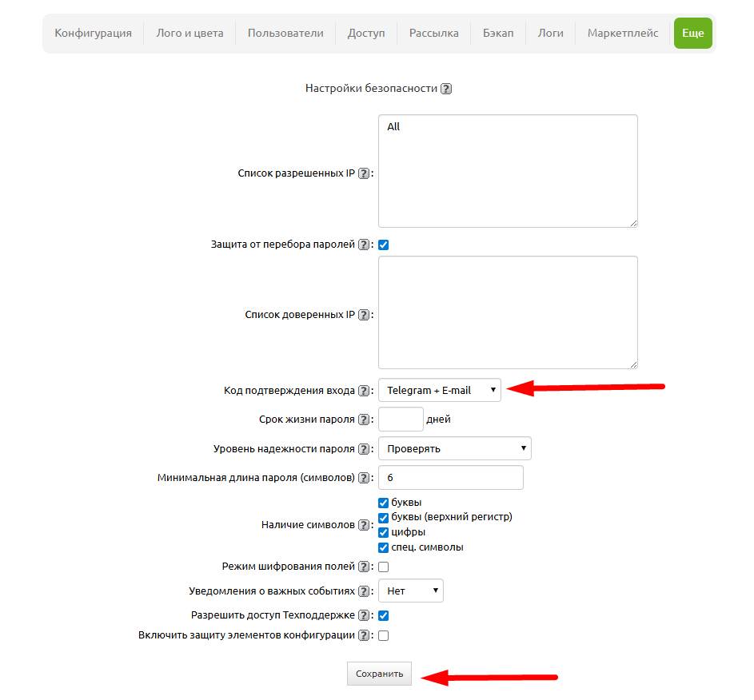Uncheck the спец. символы checkbox
Image resolution: width=754 pixels, height=700 pixels.
[384, 547]
